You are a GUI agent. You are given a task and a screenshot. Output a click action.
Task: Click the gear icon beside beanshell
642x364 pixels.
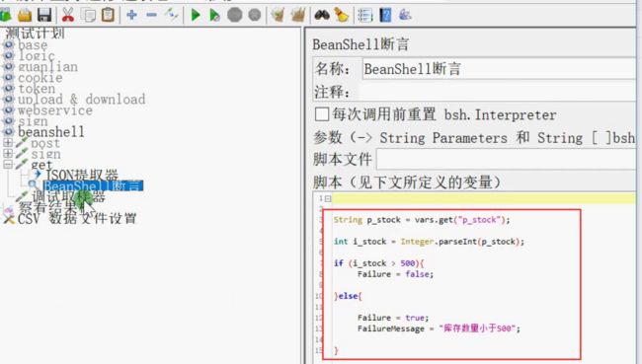pyautogui.click(x=8, y=132)
